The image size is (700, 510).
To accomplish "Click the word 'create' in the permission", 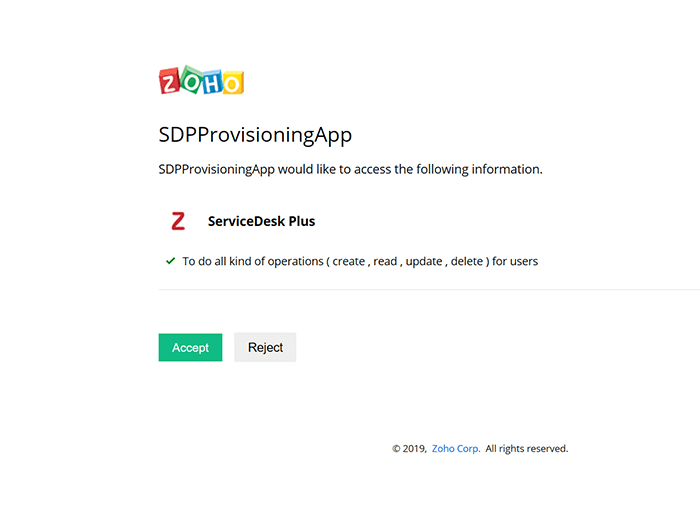I will tap(348, 261).
